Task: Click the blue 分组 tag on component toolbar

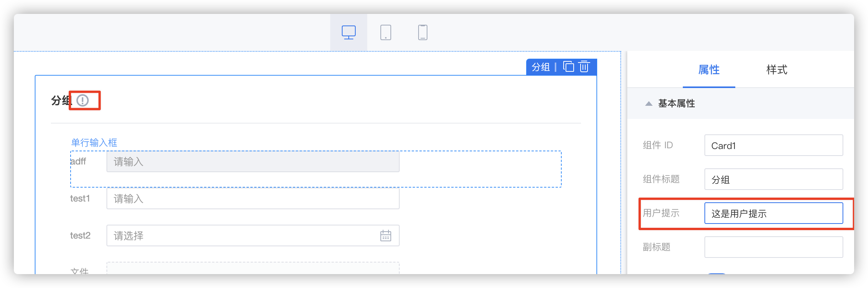Action: pyautogui.click(x=540, y=67)
